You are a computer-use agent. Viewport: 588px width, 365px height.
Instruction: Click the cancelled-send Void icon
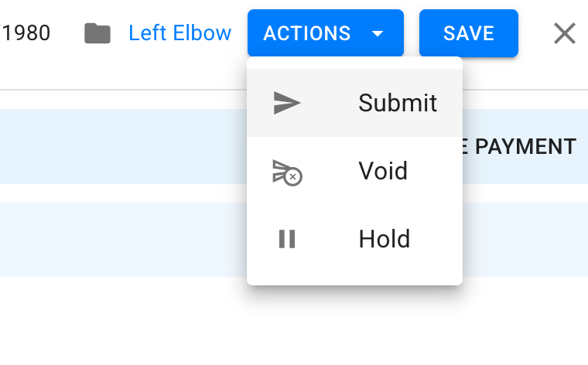287,172
